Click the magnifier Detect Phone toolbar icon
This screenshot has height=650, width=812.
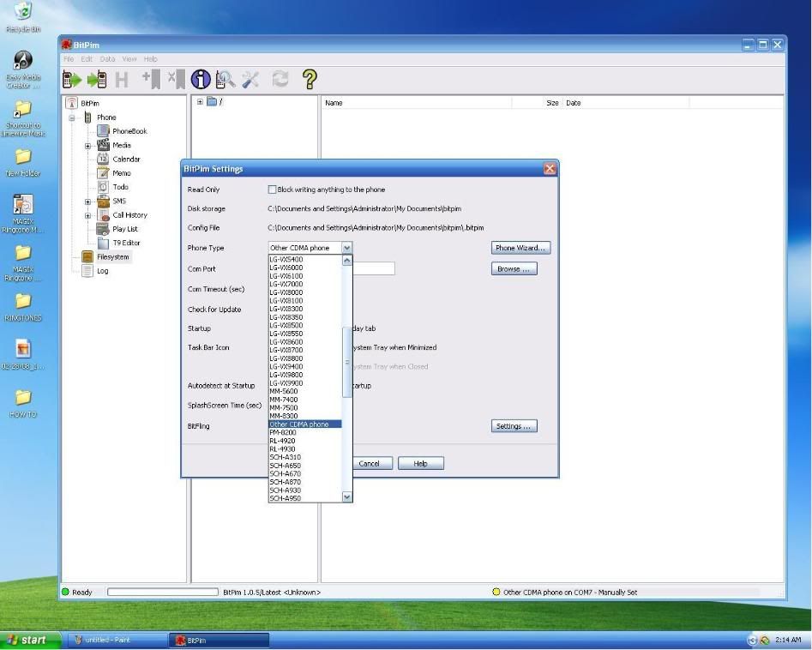click(x=226, y=79)
